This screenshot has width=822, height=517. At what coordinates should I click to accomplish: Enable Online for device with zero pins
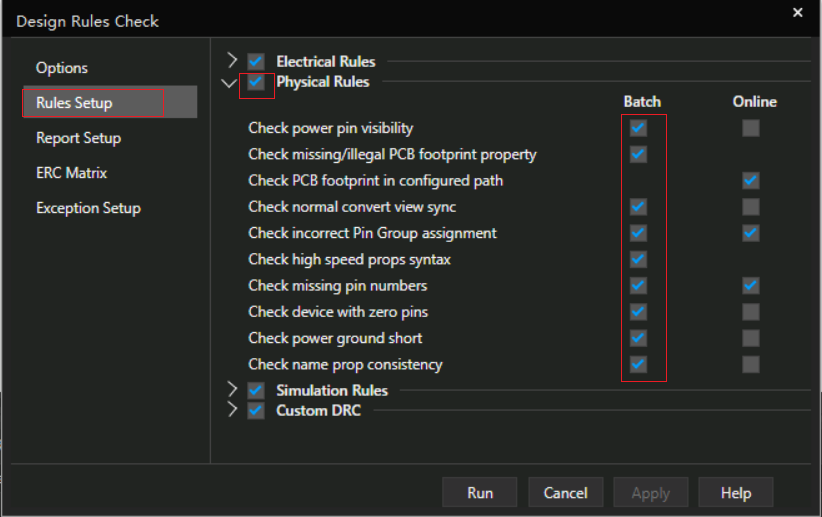click(751, 312)
